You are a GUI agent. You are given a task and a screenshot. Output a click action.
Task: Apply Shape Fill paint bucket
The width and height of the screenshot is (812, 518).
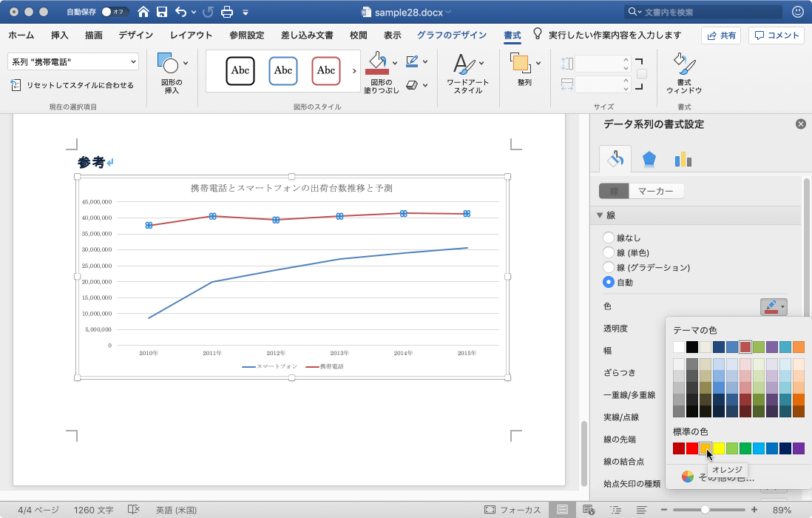(x=377, y=63)
